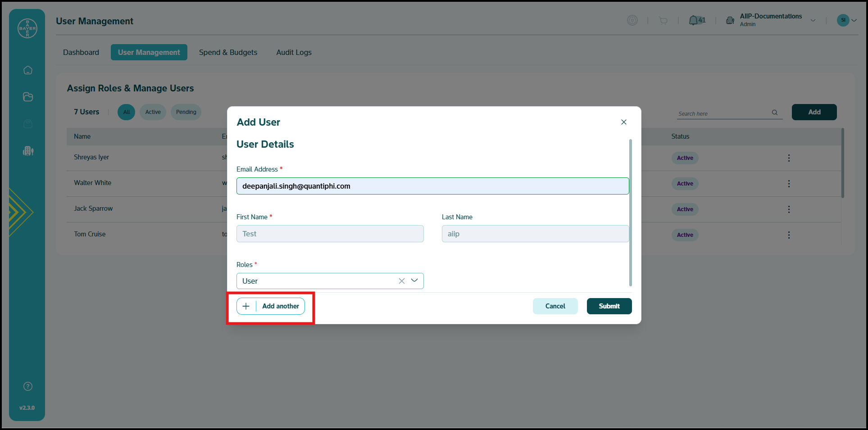
Task: Click the Email Address input field
Action: click(x=432, y=186)
